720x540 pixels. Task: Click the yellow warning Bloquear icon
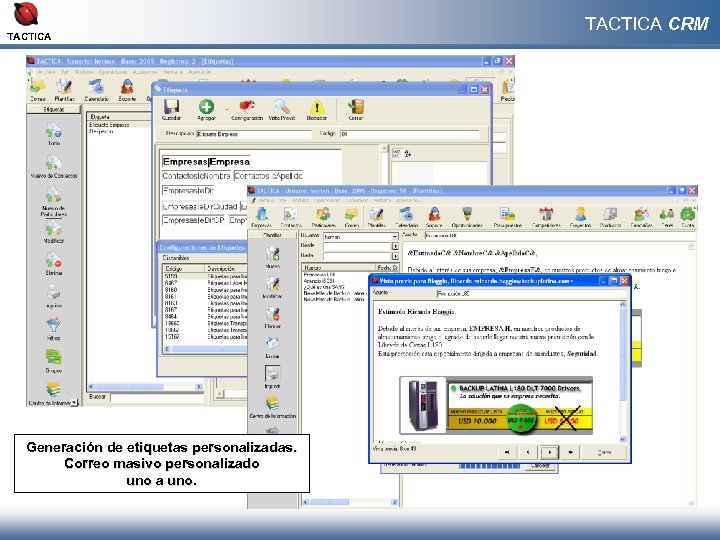[316, 107]
